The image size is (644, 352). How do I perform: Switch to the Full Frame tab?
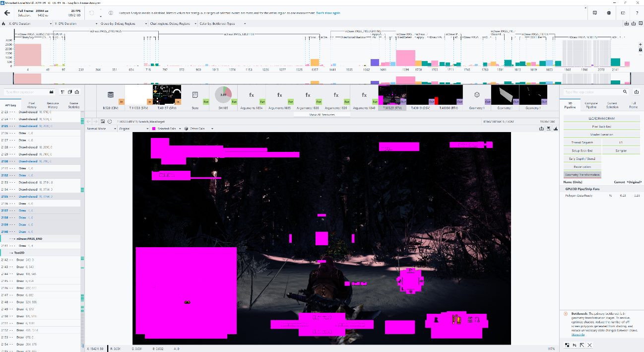click(x=633, y=105)
